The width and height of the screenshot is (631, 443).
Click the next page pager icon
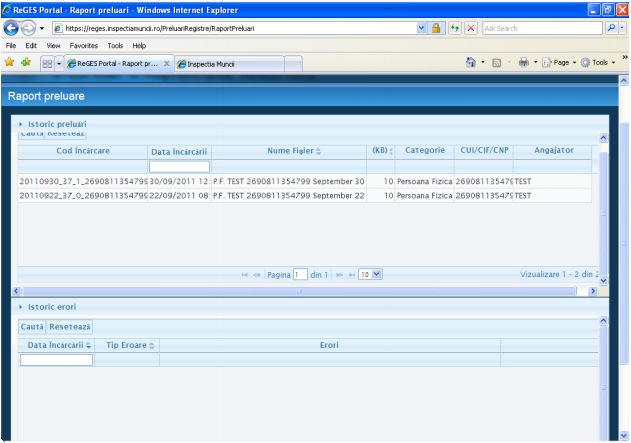point(339,275)
